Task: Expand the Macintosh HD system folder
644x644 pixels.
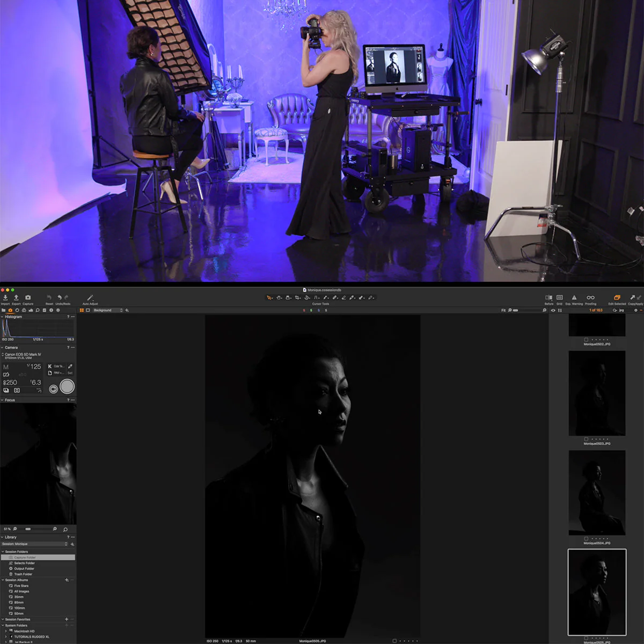Action: [6, 631]
